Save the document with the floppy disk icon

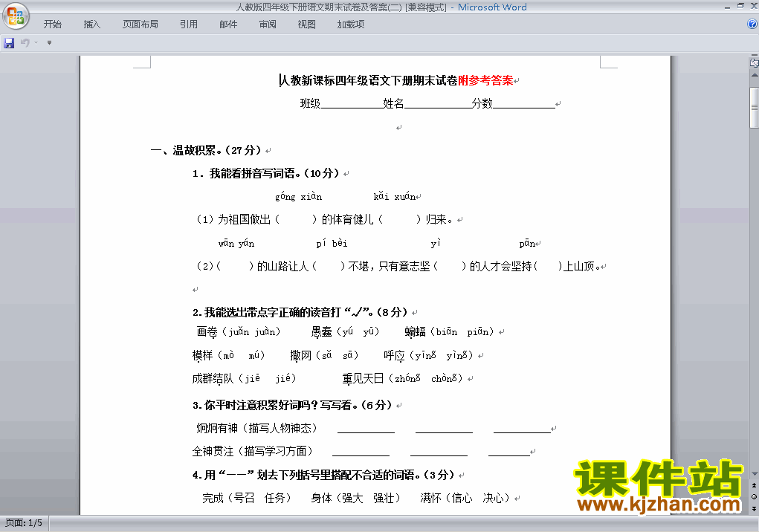tap(9, 43)
